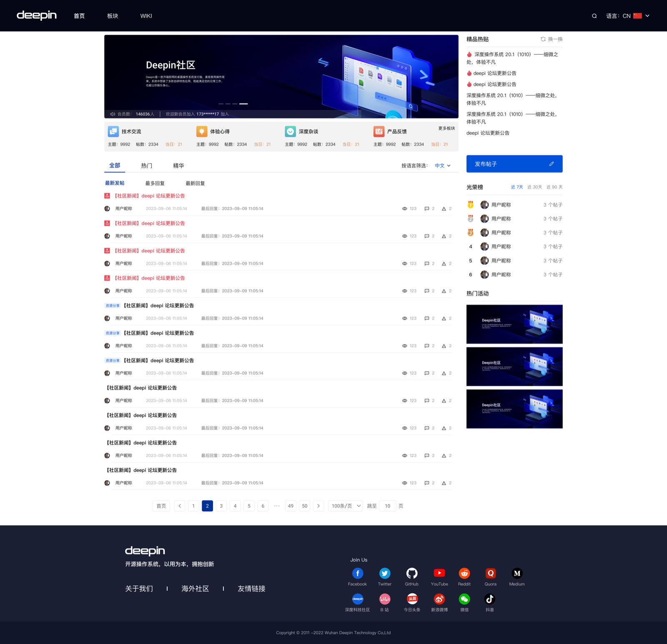Image resolution: width=667 pixels, height=644 pixels.
Task: Open the 微信 WeChat icon
Action: (x=464, y=599)
